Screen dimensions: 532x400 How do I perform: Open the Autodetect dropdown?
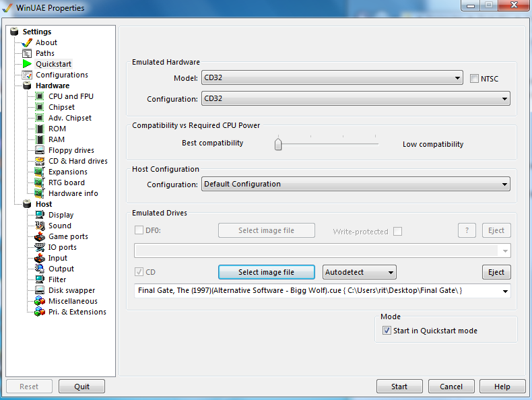(x=359, y=272)
